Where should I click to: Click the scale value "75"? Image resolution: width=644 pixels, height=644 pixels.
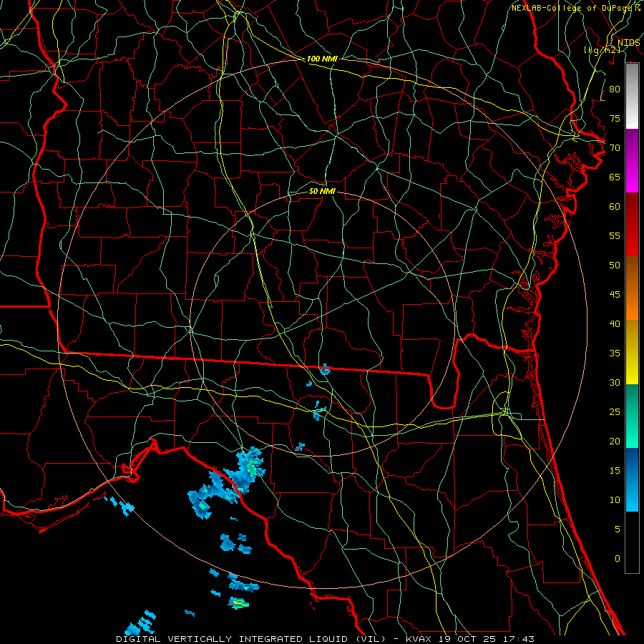click(615, 119)
